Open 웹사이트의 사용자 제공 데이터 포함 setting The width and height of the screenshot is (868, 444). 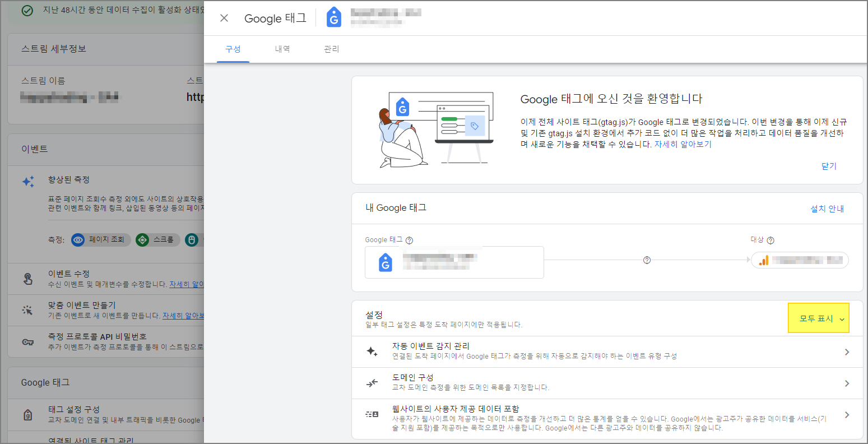pyautogui.click(x=607, y=419)
